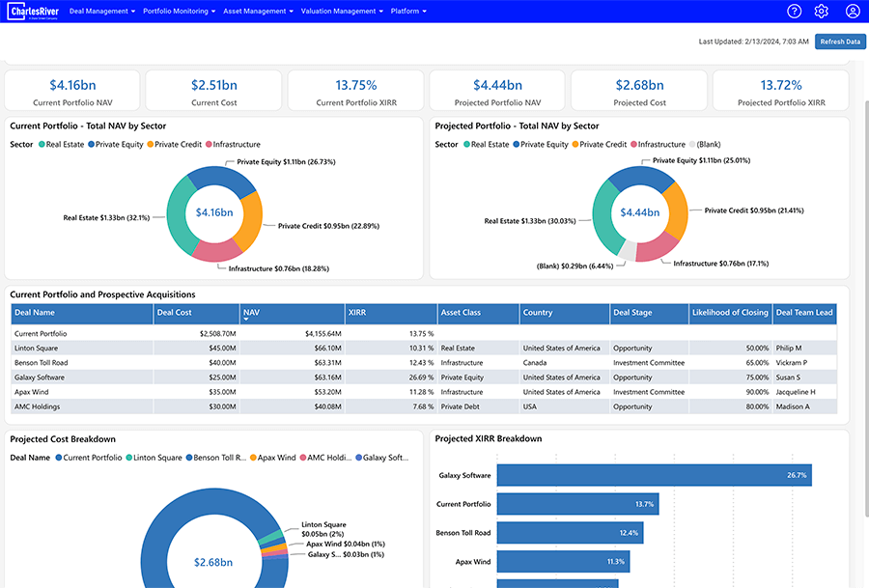
Task: Click the Country column header
Action: 564,313
